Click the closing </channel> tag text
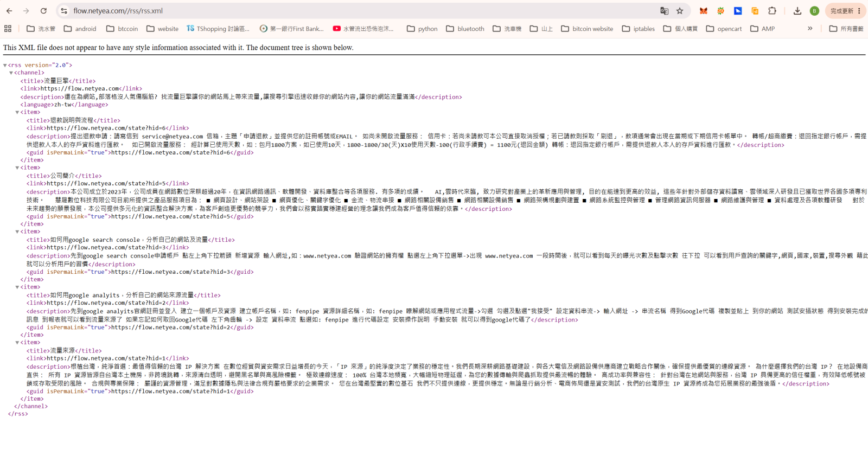This screenshot has width=868, height=450. pos(31,406)
